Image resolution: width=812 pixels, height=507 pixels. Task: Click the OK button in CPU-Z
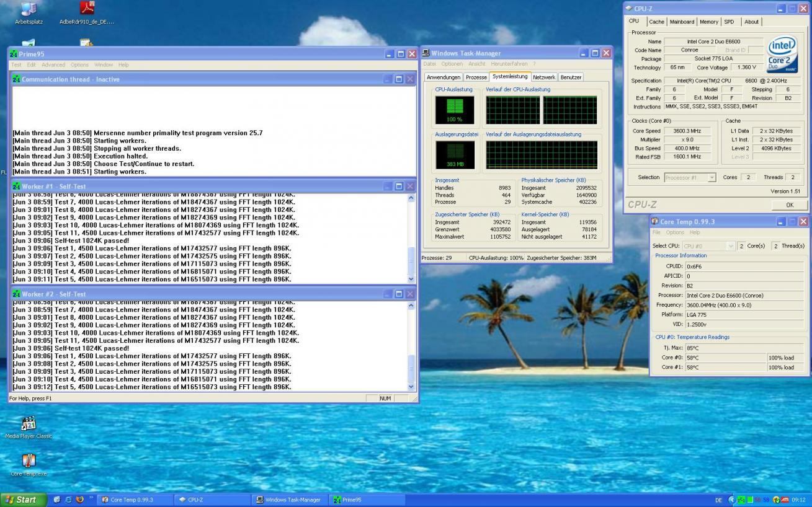tap(790, 205)
